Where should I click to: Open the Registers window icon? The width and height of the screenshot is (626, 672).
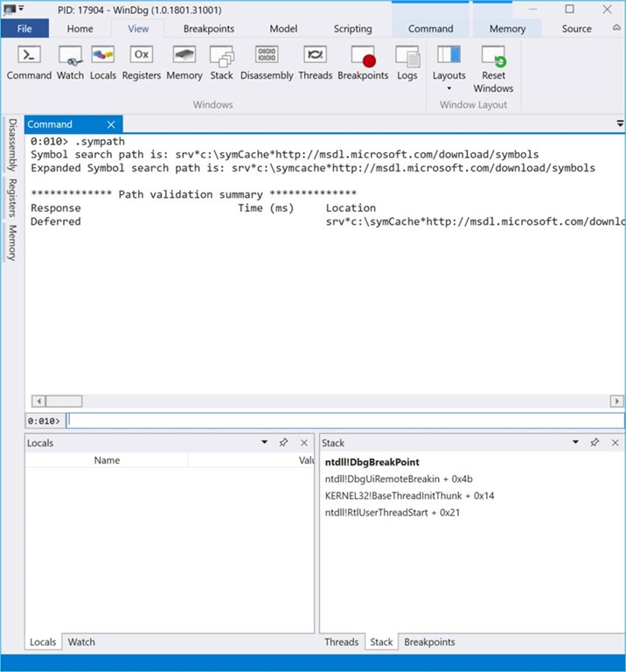(x=142, y=63)
